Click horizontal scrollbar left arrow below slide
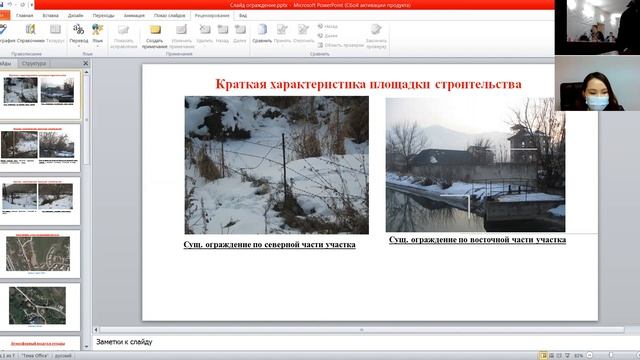Viewport: 640px width, 360px height. (x=96, y=330)
